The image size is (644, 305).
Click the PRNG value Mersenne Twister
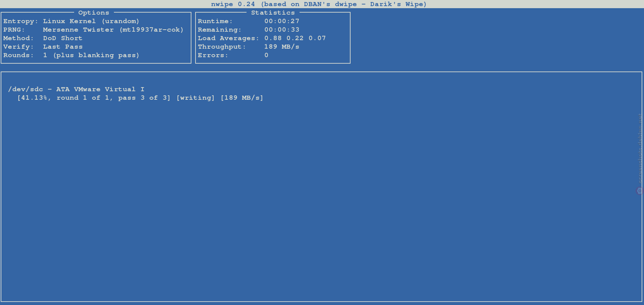pyautogui.click(x=113, y=30)
